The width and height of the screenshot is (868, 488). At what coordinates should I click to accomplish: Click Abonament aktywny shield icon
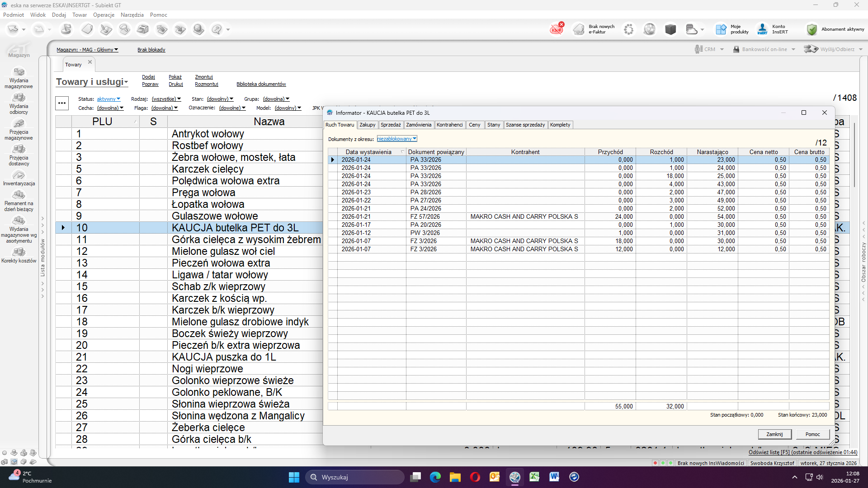pos(812,29)
